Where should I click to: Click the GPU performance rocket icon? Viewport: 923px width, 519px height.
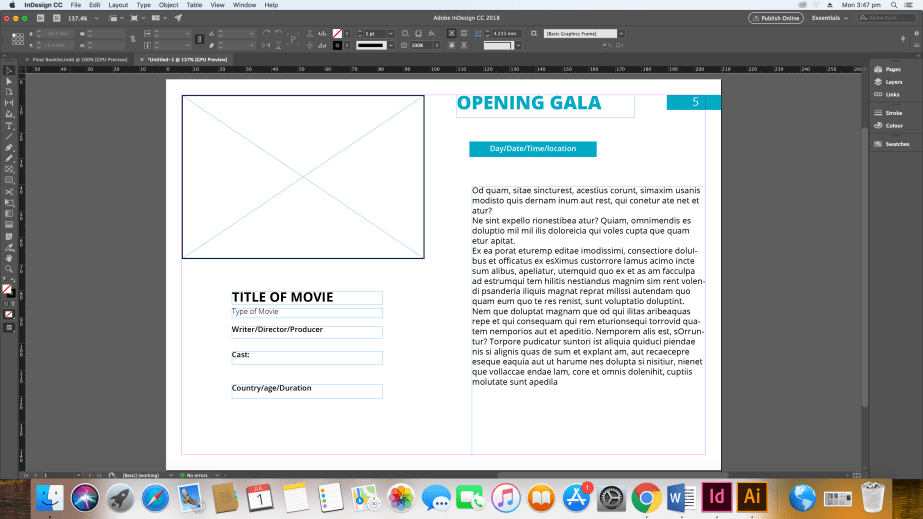pos(178,18)
